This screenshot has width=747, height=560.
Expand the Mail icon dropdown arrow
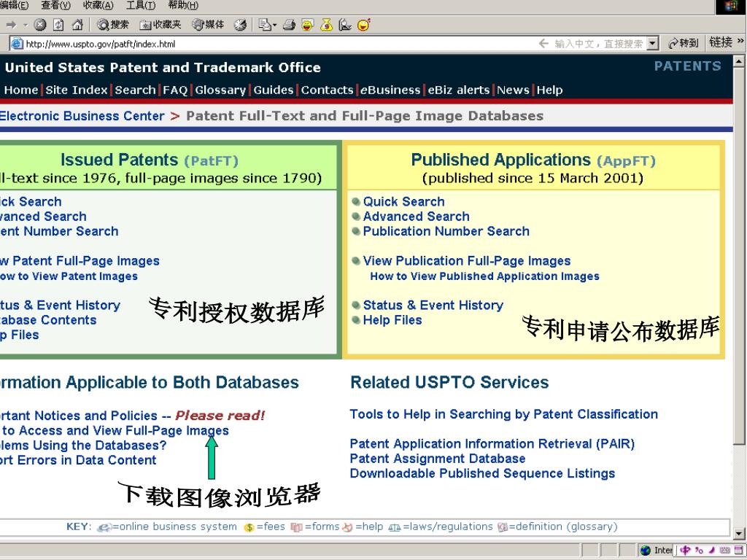[x=274, y=26]
